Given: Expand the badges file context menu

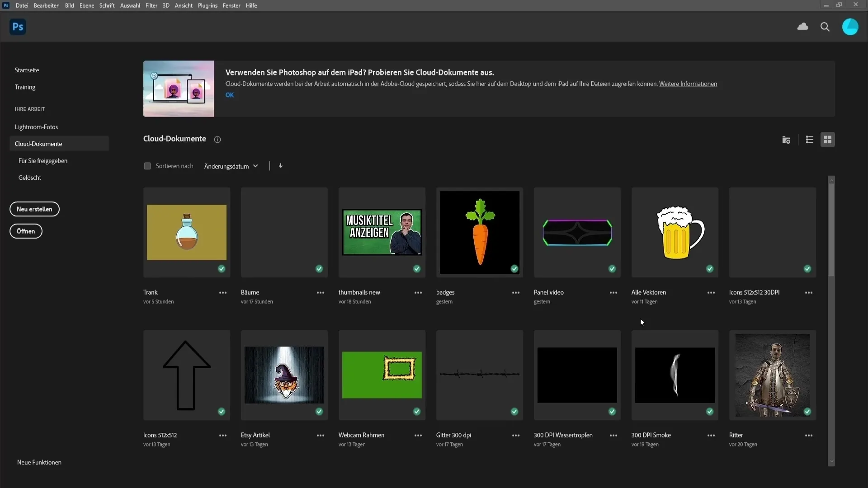Looking at the screenshot, I should (515, 292).
